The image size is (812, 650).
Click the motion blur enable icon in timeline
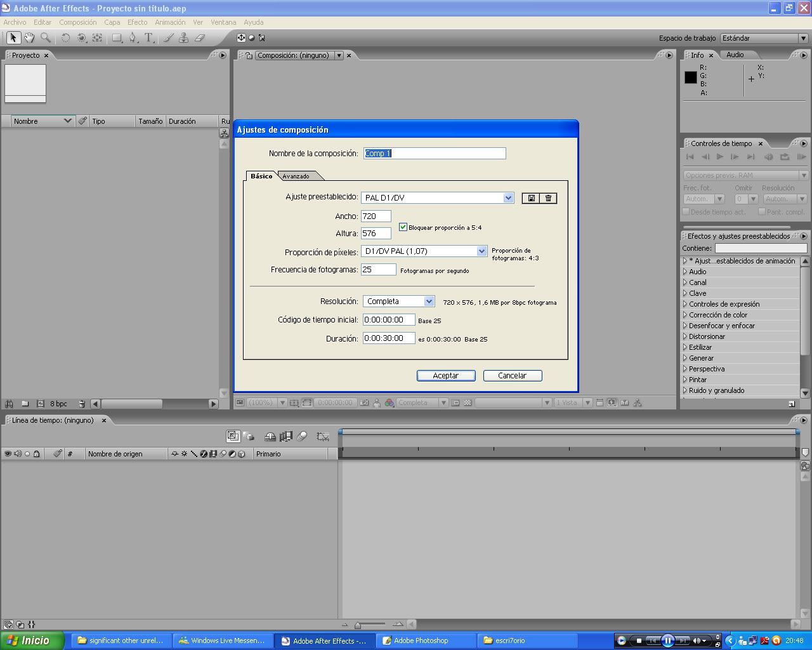302,436
